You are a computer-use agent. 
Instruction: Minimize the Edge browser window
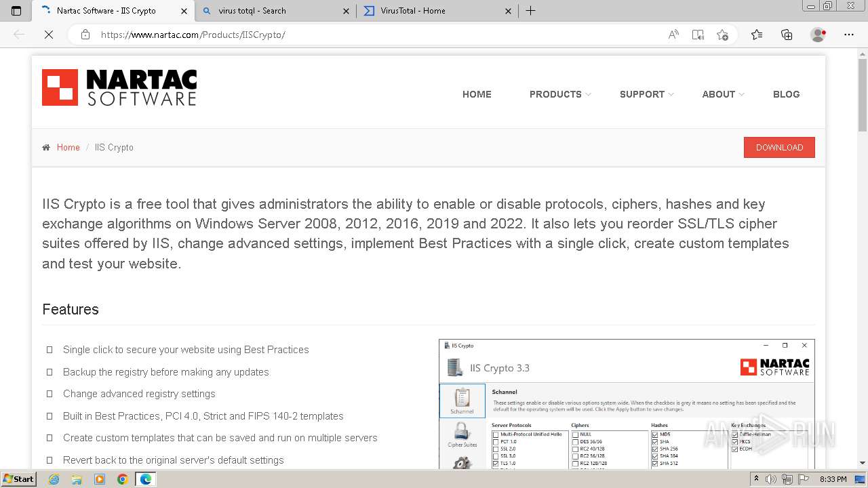coord(811,5)
